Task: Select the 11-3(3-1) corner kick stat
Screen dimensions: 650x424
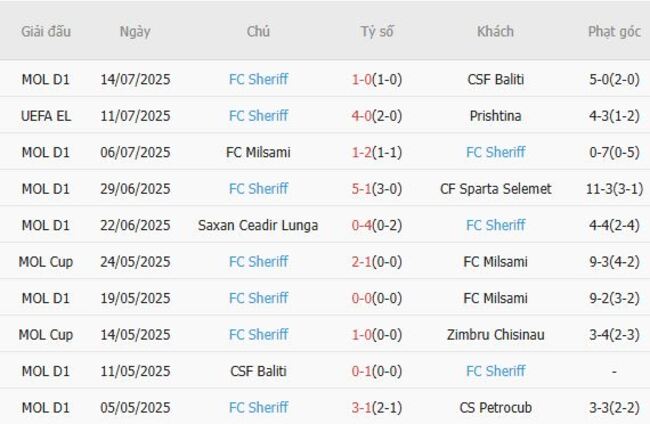Action: tap(614, 189)
